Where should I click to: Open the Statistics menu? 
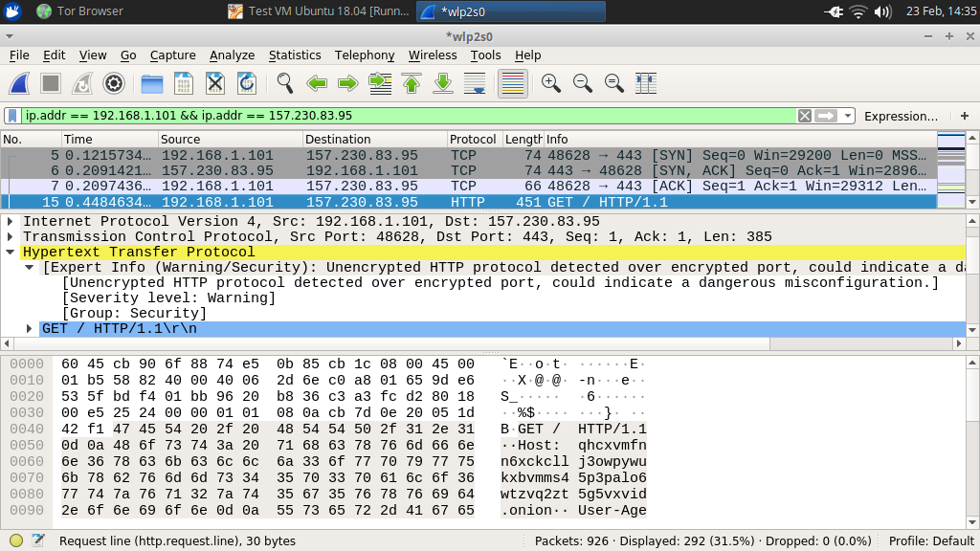pos(295,55)
